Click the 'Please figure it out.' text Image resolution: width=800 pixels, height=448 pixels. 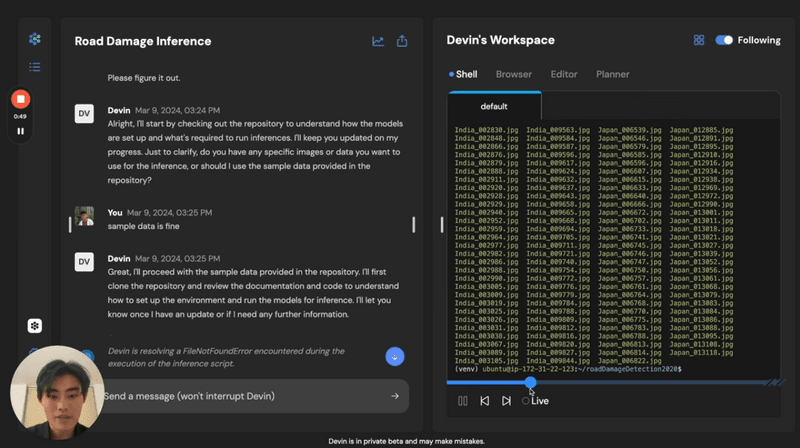click(144, 78)
